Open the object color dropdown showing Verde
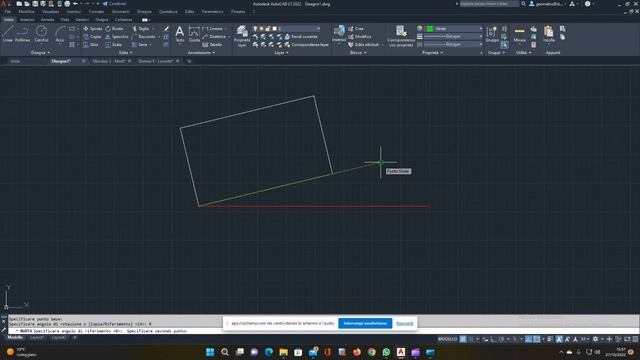The height and width of the screenshot is (360, 640). [x=454, y=29]
